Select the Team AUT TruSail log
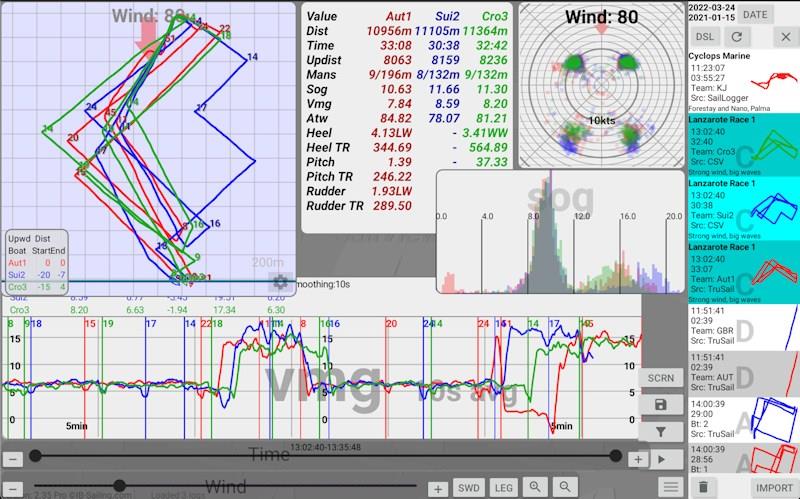This screenshot has width=800, height=499. (x=743, y=373)
